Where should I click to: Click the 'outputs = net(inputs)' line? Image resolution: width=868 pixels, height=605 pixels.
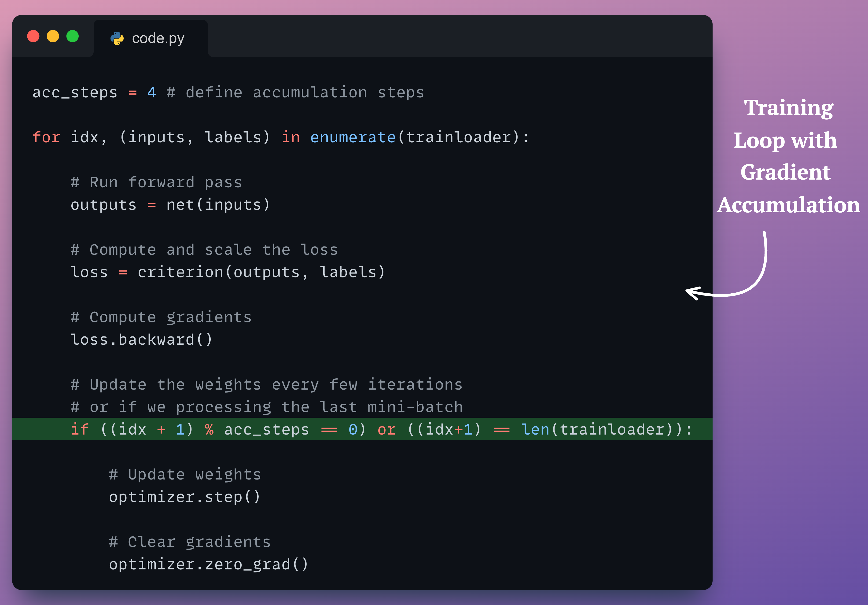(x=170, y=205)
